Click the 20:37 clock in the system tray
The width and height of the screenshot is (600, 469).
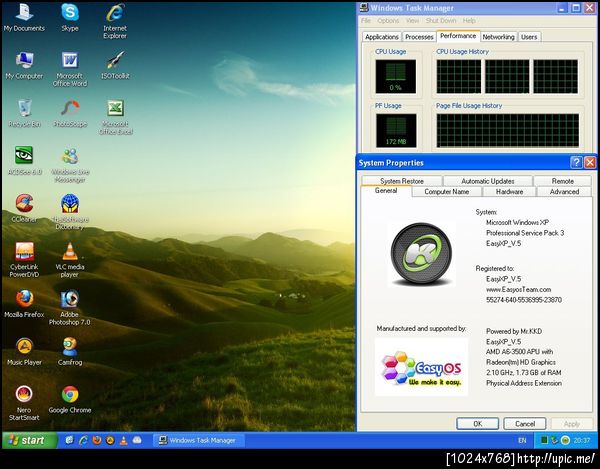582,440
